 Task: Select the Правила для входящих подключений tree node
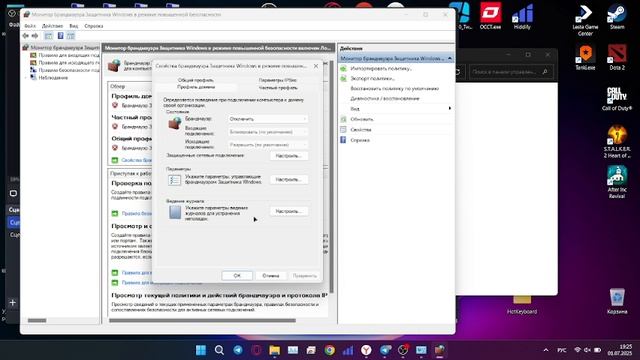(x=64, y=55)
